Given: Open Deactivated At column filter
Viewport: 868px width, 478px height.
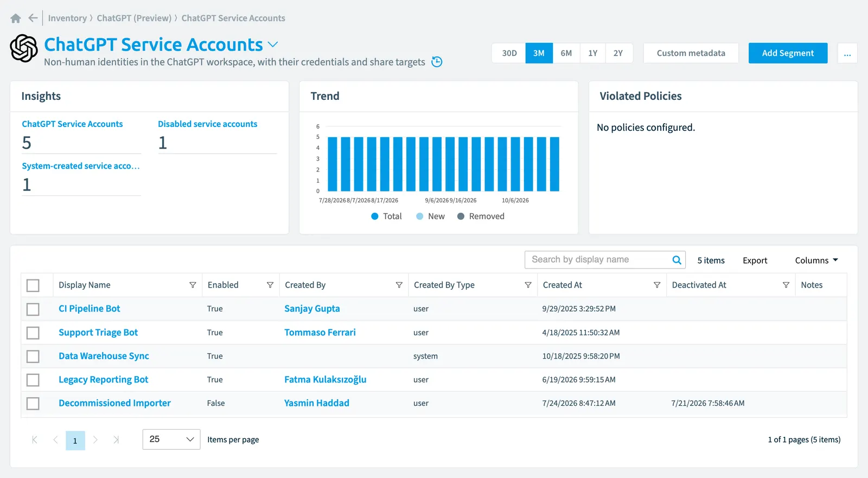Looking at the screenshot, I should pos(786,285).
